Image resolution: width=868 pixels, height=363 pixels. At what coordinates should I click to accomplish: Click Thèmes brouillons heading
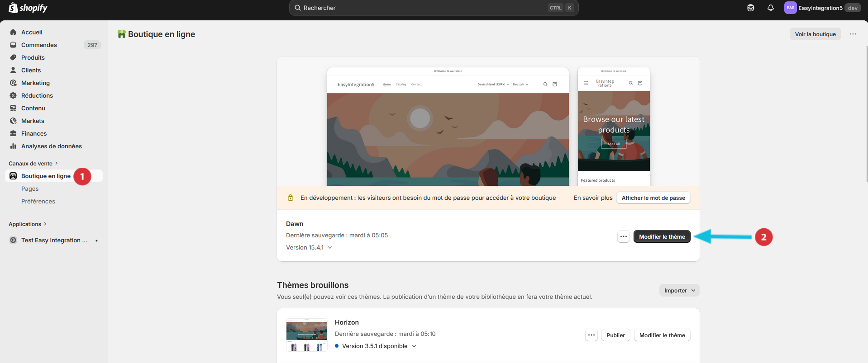point(313,285)
